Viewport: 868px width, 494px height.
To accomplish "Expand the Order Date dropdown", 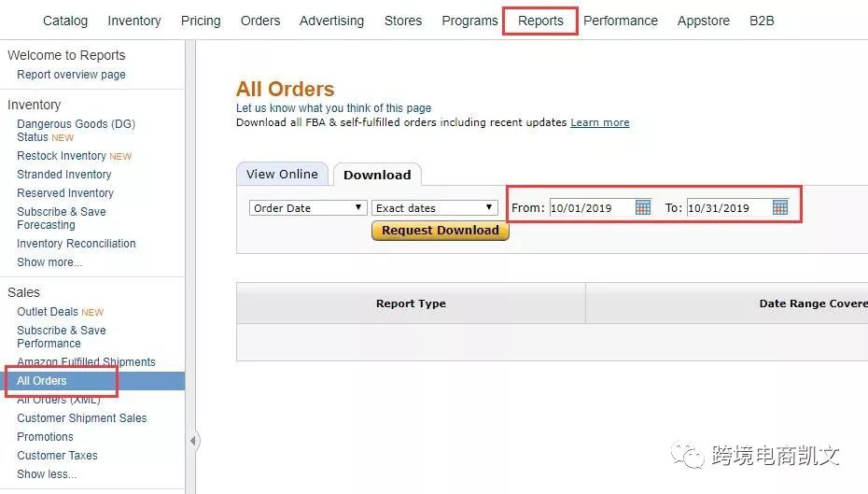I will coord(308,208).
